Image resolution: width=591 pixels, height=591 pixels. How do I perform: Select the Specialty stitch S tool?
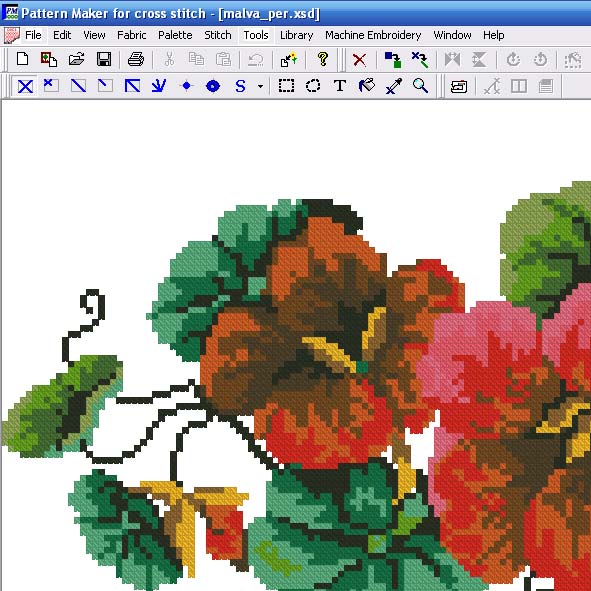coord(240,86)
